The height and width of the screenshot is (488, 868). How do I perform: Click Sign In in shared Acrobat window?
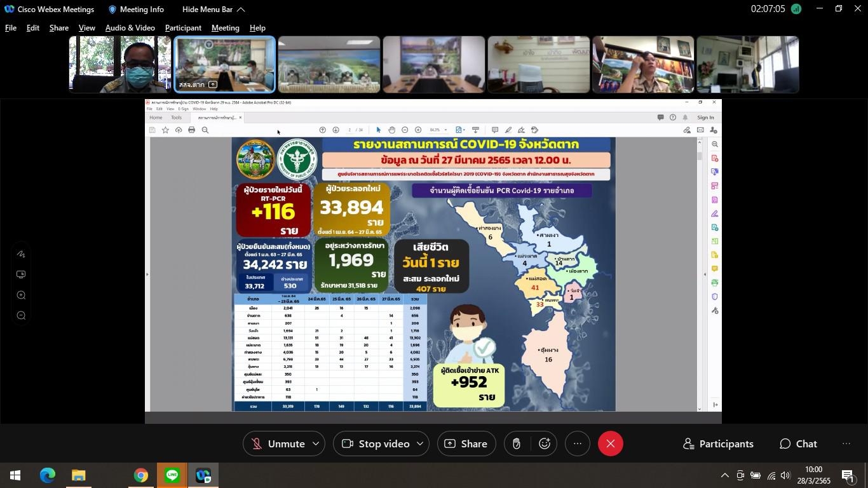point(705,118)
